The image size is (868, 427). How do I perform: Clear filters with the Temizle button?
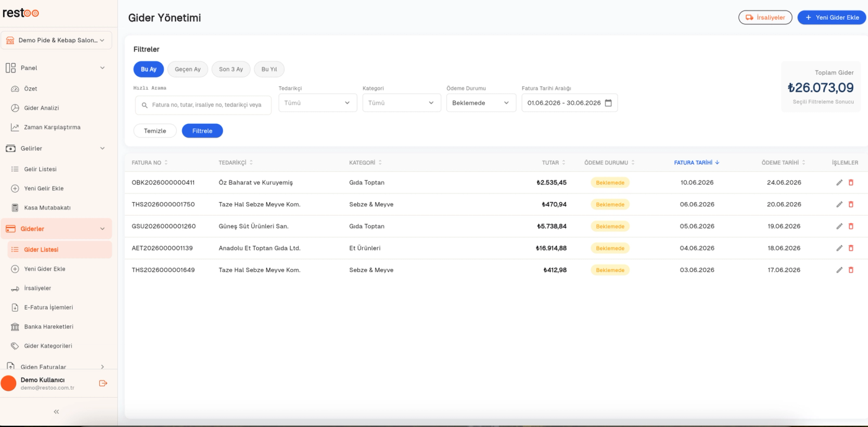point(155,131)
